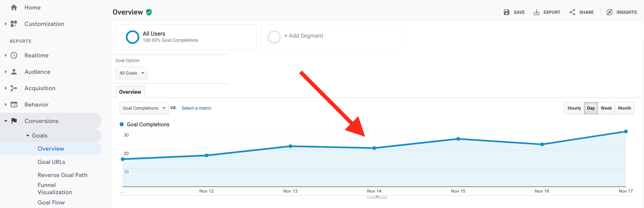The image size is (644, 208).
Task: Open Goals Overview in sidebar
Action: 51,149
